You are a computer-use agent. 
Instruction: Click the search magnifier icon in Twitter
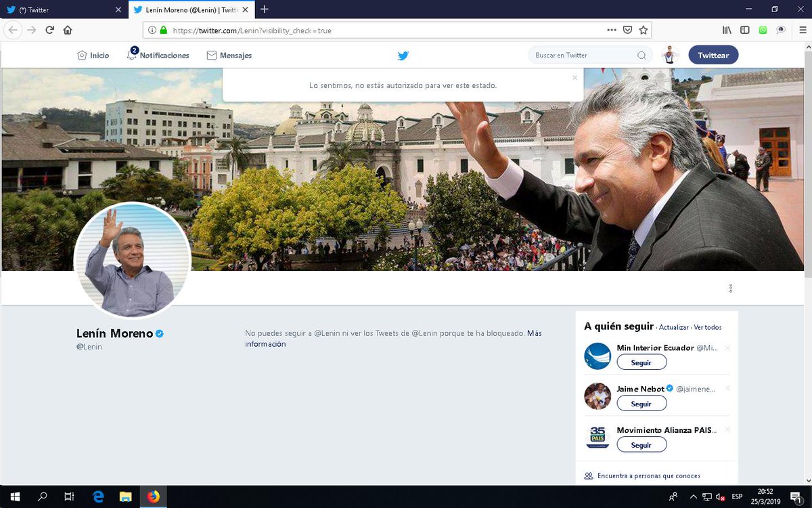point(641,56)
